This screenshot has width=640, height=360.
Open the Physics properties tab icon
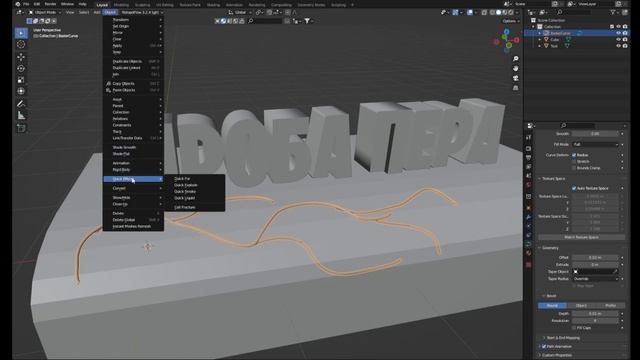tap(529, 226)
